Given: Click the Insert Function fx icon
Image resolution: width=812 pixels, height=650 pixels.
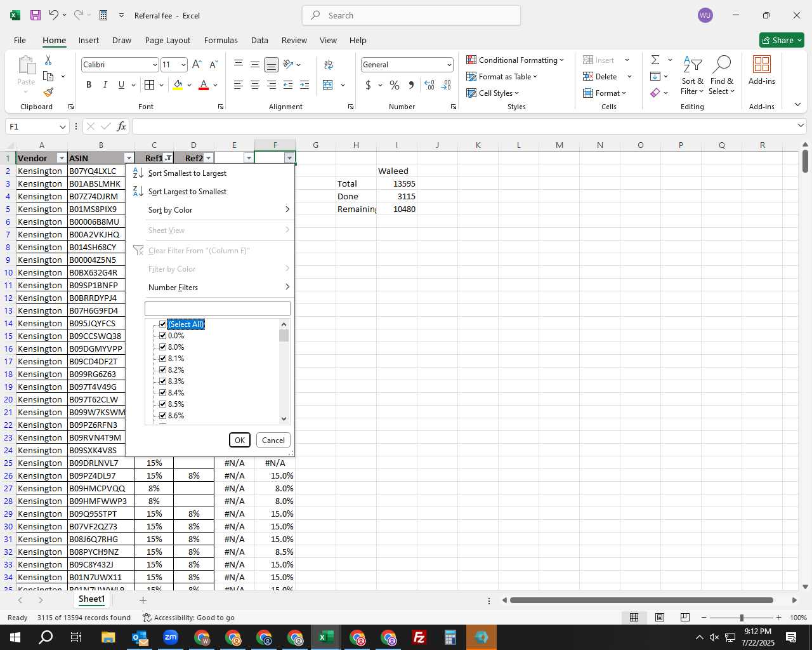Looking at the screenshot, I should pyautogui.click(x=122, y=126).
